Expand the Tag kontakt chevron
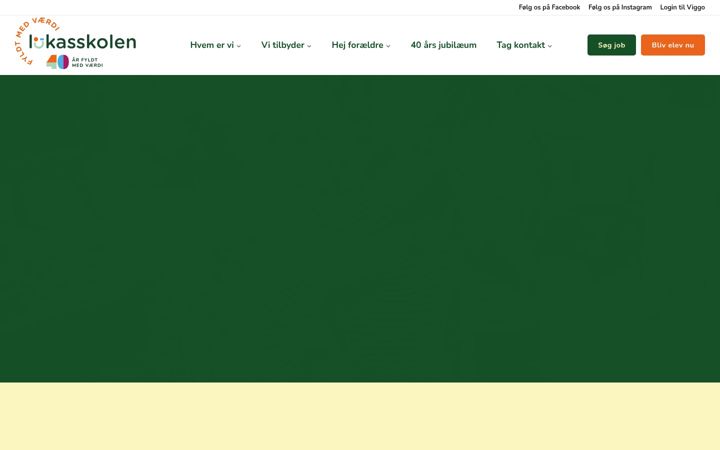The width and height of the screenshot is (720, 450). 550,46
